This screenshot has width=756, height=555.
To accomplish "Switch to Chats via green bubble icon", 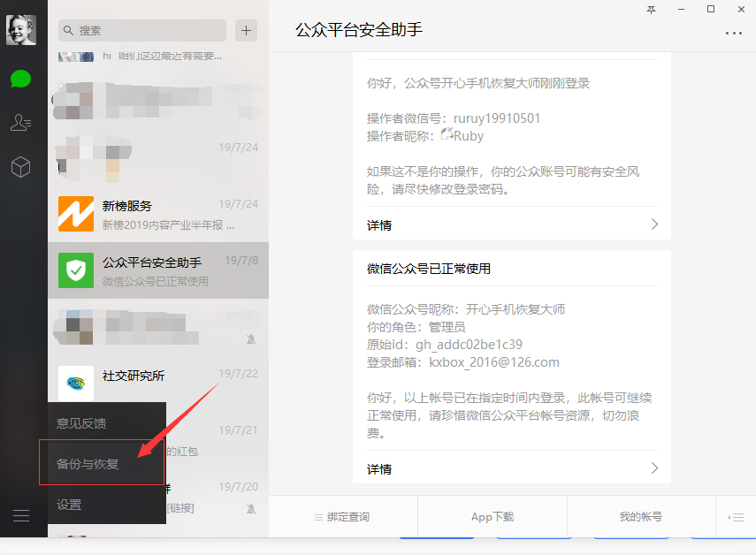I will coord(20,79).
